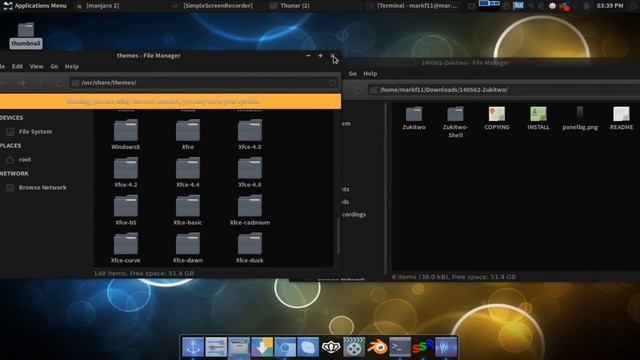The image size is (640, 360).
Task: Click the SimpleScreenRecorder tray icon
Action: [565, 6]
